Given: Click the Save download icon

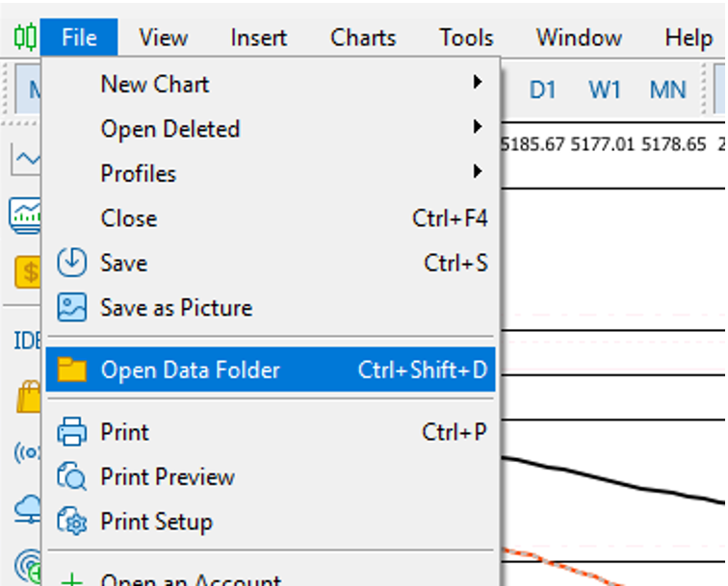Looking at the screenshot, I should (x=71, y=263).
